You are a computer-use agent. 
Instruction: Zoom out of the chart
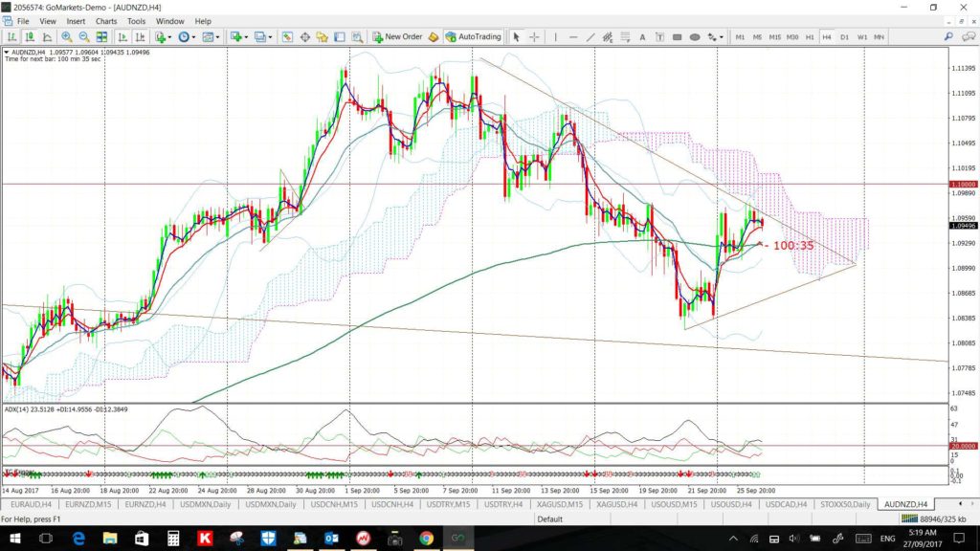pyautogui.click(x=84, y=37)
